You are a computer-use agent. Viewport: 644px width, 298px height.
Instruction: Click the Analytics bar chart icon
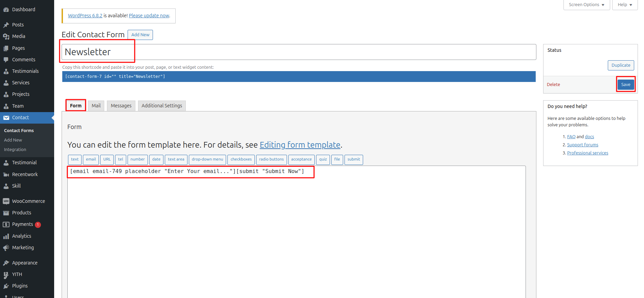pos(6,236)
